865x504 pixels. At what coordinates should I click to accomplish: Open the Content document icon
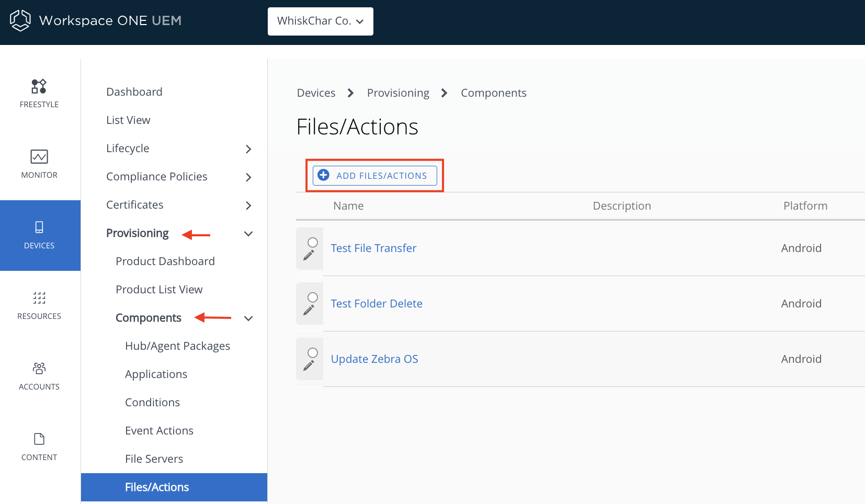pos(39,439)
